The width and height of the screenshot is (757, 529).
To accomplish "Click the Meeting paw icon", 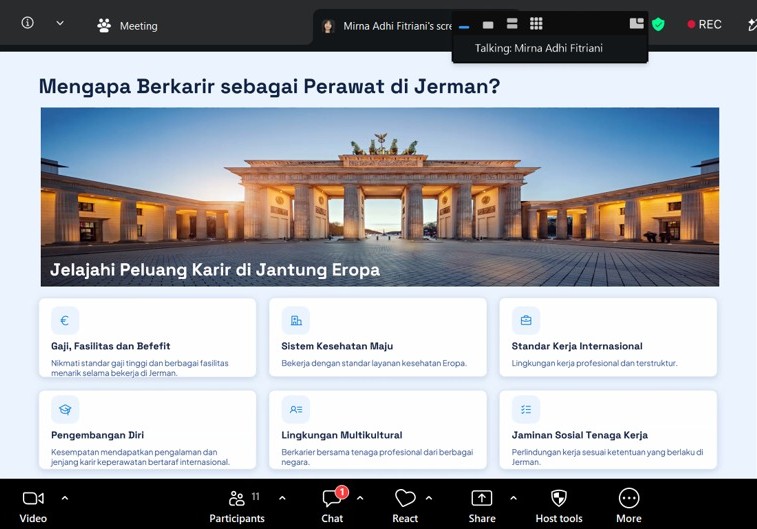I will 104,25.
